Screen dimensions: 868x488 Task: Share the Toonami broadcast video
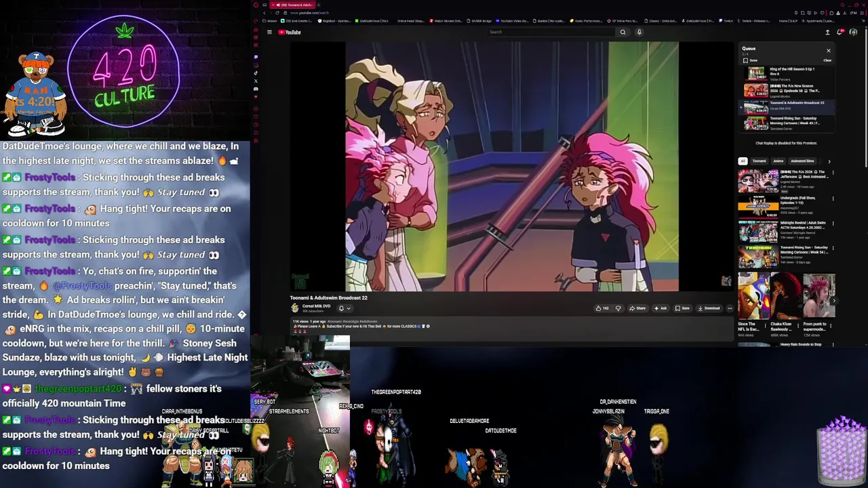pos(637,308)
